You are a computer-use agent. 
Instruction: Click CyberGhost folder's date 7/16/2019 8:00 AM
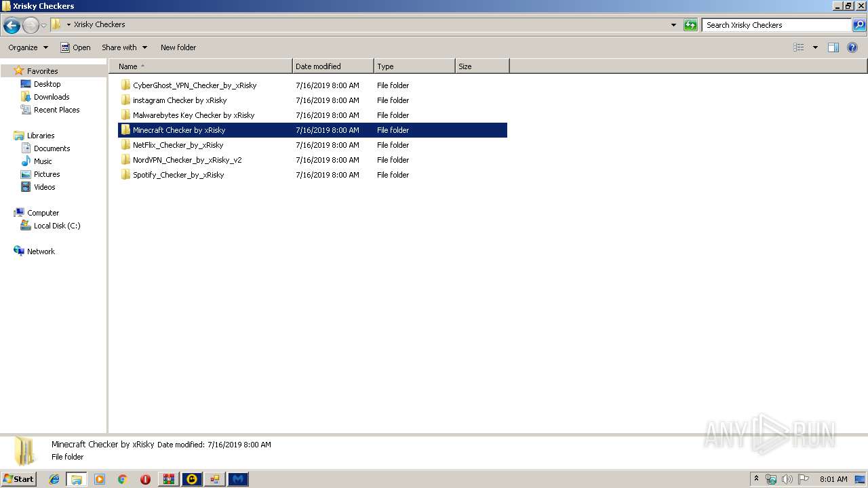coord(328,85)
